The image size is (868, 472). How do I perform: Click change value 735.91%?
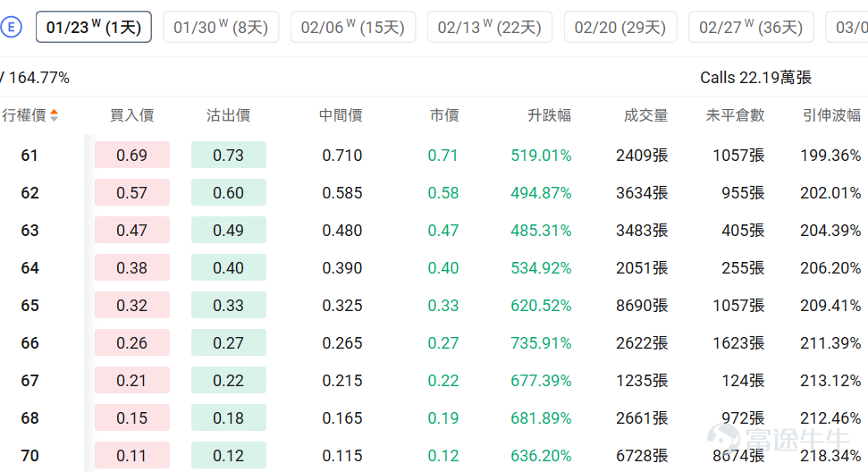click(x=541, y=343)
